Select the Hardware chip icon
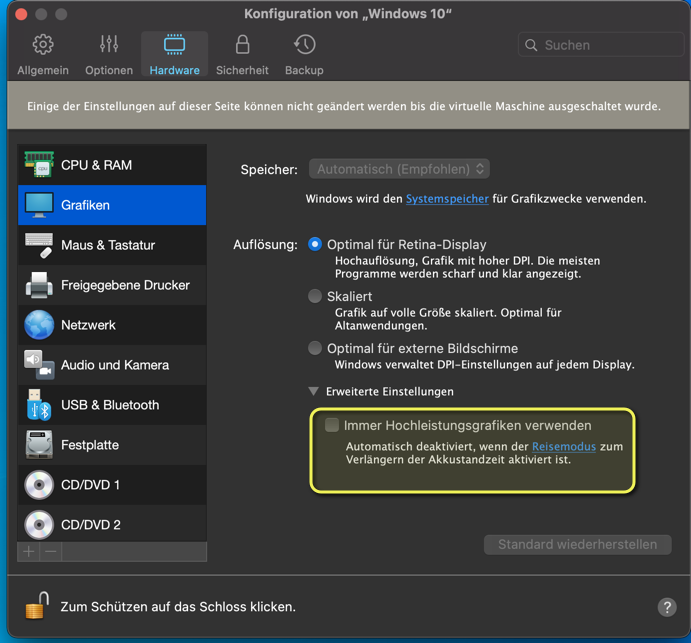 tap(175, 44)
